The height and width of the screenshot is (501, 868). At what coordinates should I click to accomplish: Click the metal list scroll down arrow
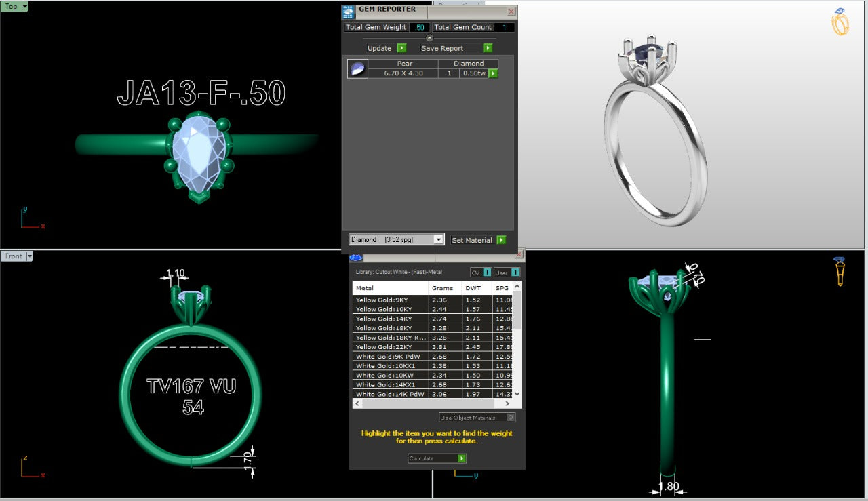(518, 394)
